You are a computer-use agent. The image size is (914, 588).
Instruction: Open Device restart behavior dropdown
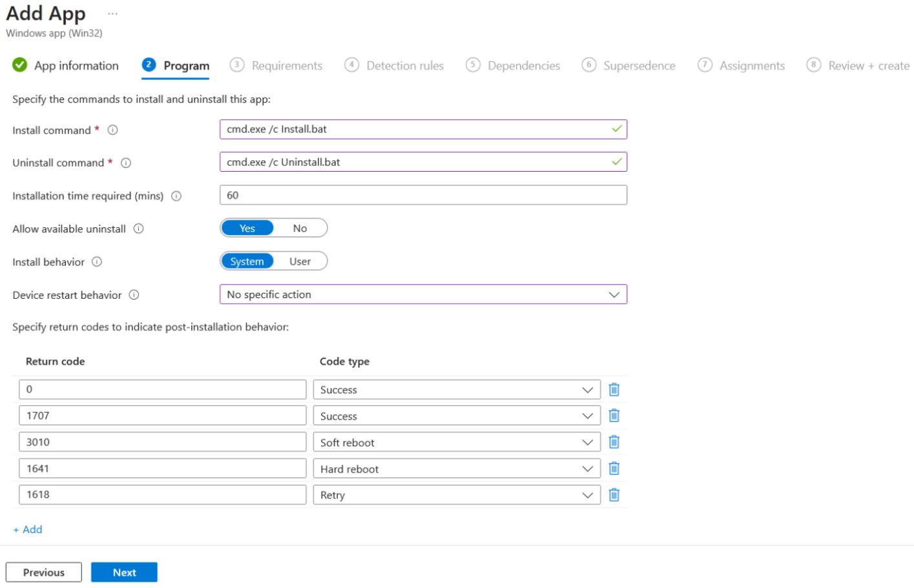click(x=423, y=294)
